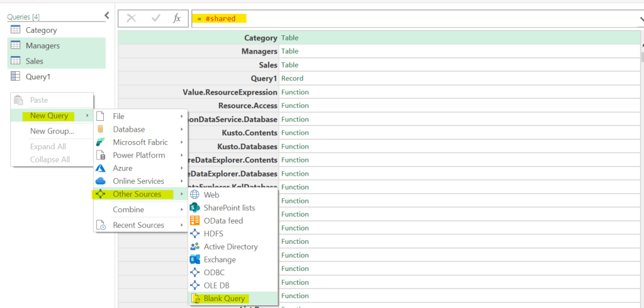Click the OData feed icon
This screenshot has height=308, width=644.
coord(195,220)
